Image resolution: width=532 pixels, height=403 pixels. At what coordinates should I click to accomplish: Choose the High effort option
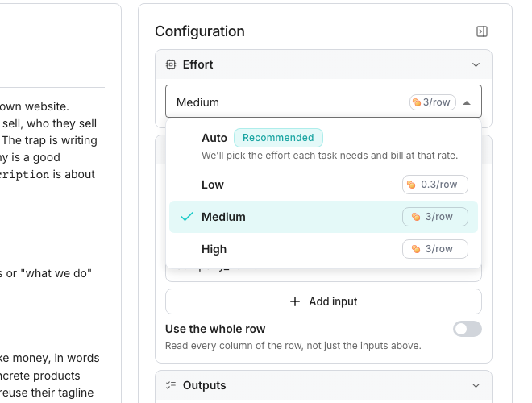pyautogui.click(x=323, y=249)
